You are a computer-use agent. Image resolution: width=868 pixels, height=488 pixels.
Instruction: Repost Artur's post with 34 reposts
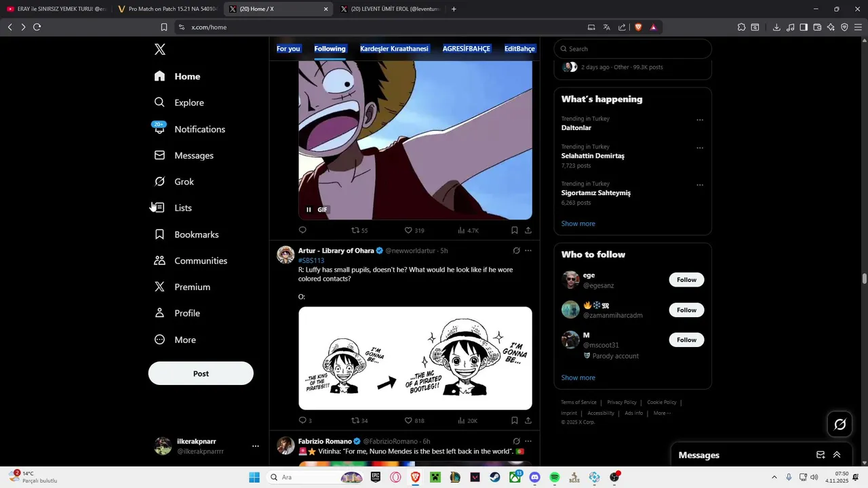coord(359,421)
